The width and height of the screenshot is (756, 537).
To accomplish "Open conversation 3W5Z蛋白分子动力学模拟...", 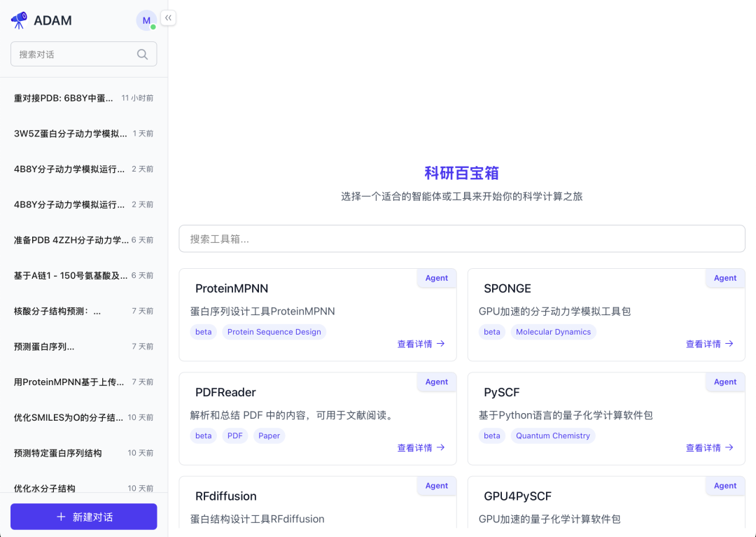I will point(83,134).
